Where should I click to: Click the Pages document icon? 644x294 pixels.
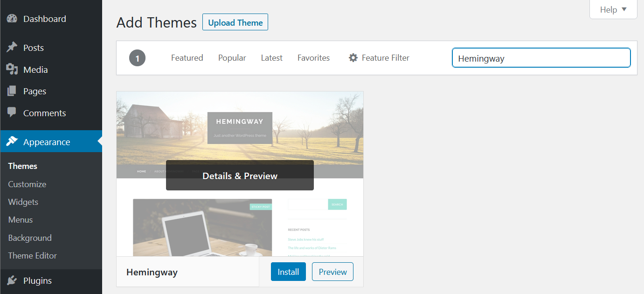[12, 91]
